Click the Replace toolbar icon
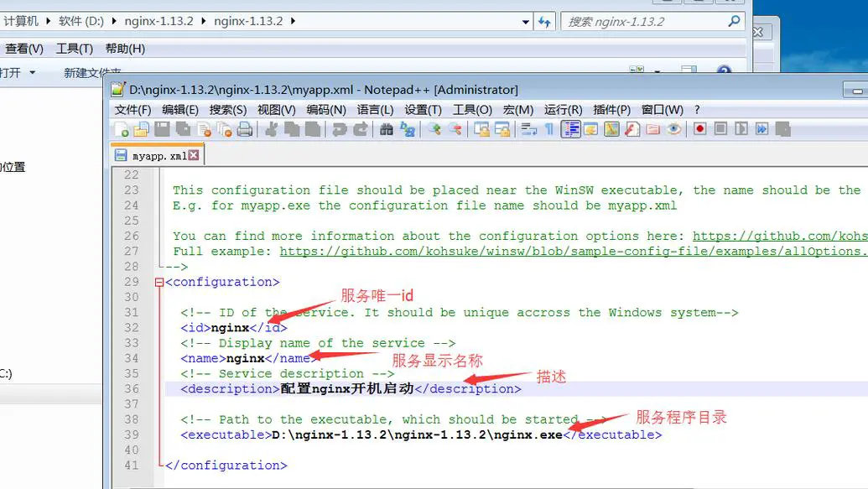868x489 pixels. point(408,129)
